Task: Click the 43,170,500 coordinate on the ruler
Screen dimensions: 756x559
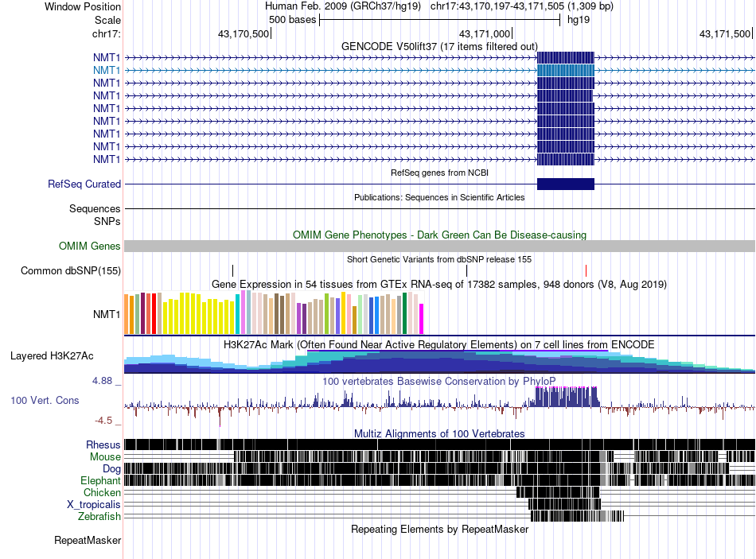Action: coord(244,33)
